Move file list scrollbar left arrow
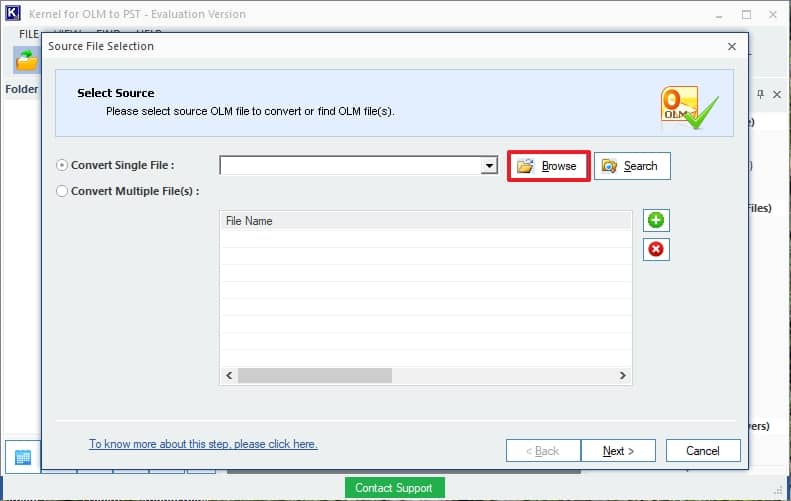791x501 pixels. pos(229,375)
